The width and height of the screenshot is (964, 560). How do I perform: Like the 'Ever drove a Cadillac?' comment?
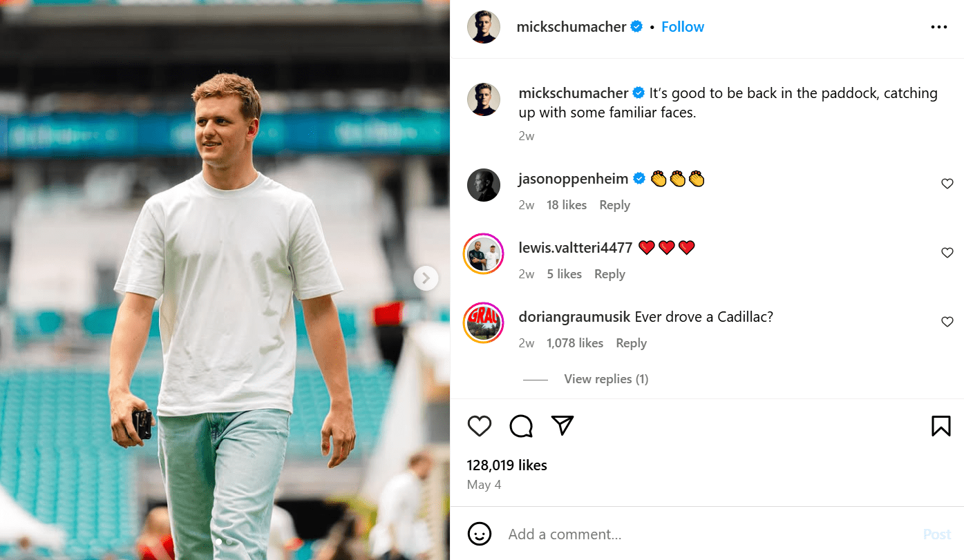[x=947, y=322]
